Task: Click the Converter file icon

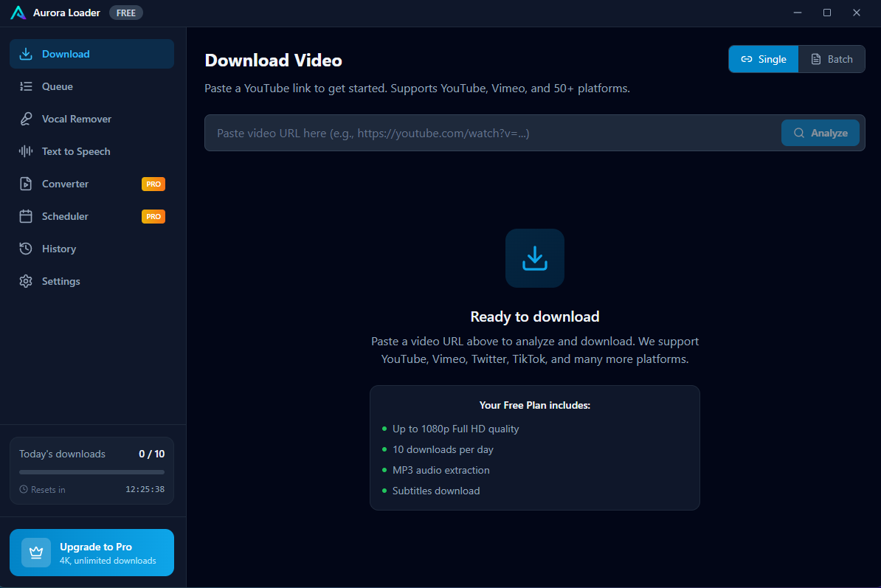Action: [26, 184]
